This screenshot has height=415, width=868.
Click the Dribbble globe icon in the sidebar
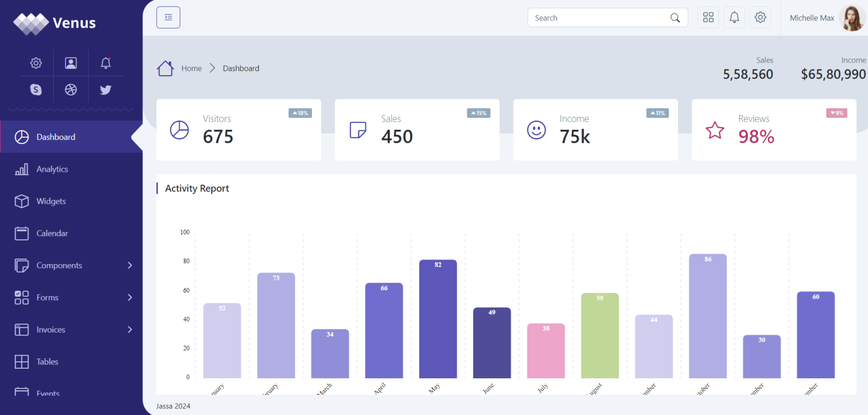[x=71, y=89]
